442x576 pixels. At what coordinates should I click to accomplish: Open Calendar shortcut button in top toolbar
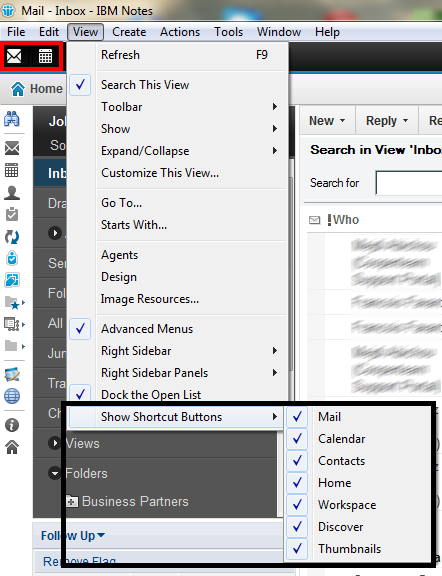(x=46, y=56)
